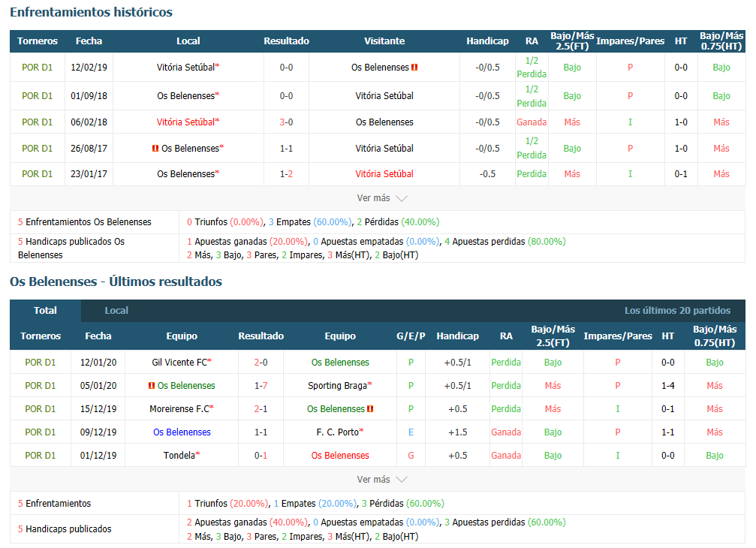The image size is (756, 548).
Task: Click date 26/08/17 cell
Action: tap(89, 149)
